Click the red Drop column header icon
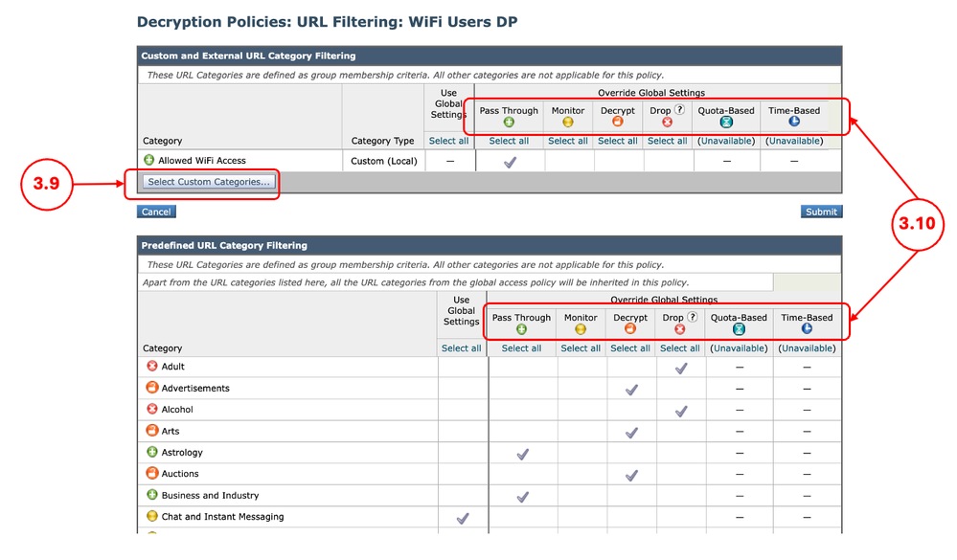This screenshot has width=957, height=560. pos(666,122)
